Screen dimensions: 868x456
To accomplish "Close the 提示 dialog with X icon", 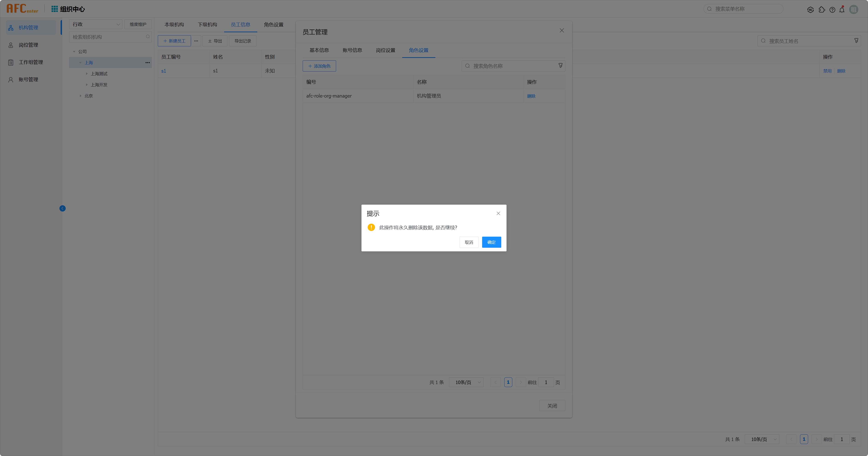I will click(x=498, y=214).
